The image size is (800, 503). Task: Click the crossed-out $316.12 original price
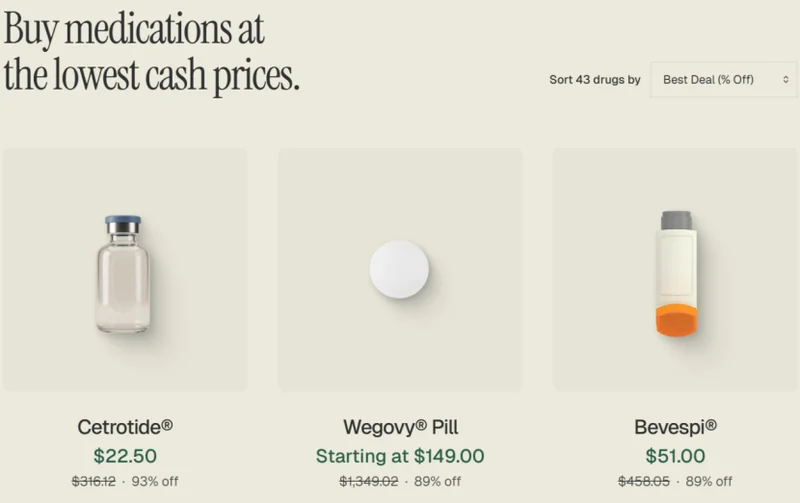(x=94, y=482)
